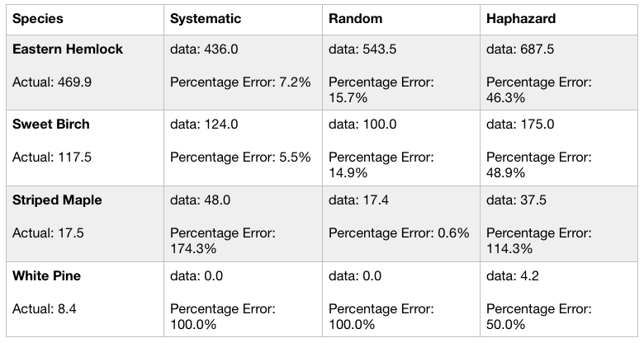Click the Haphazard column header

(x=521, y=18)
